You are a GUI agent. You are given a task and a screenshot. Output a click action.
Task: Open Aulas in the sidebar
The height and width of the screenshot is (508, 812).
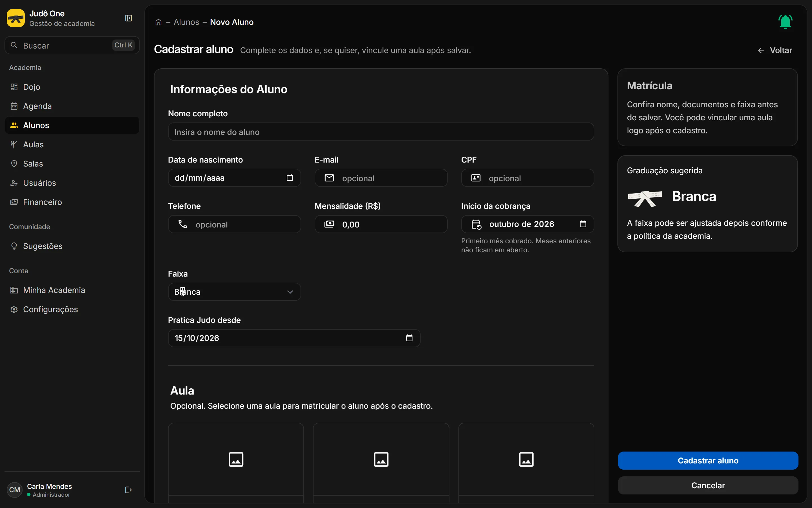72,144
